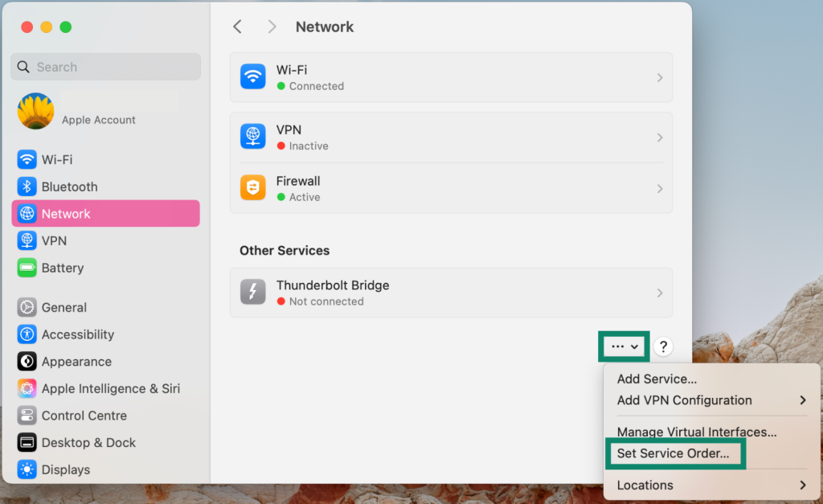Viewport: 823px width, 504px height.
Task: Open the Help question mark button
Action: (663, 346)
